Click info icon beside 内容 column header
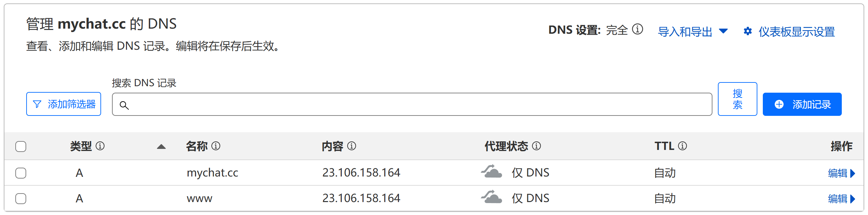Image resolution: width=868 pixels, height=215 pixels. coord(352,146)
